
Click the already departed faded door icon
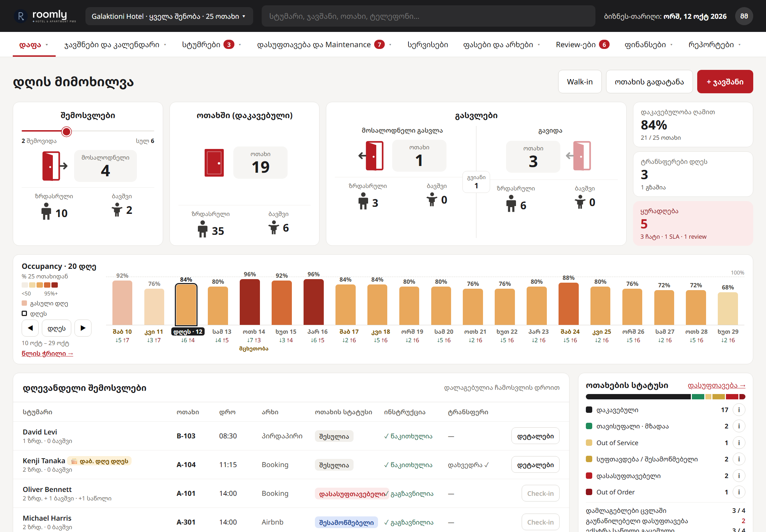pos(578,156)
